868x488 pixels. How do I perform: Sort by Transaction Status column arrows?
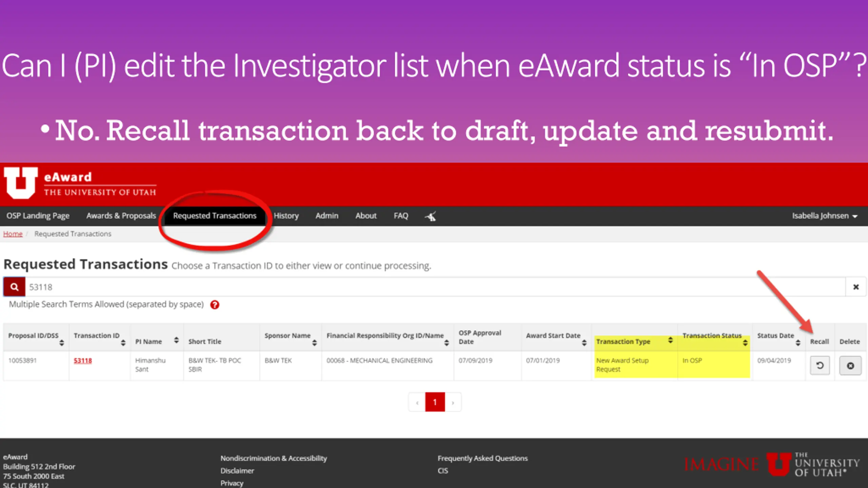(745, 343)
